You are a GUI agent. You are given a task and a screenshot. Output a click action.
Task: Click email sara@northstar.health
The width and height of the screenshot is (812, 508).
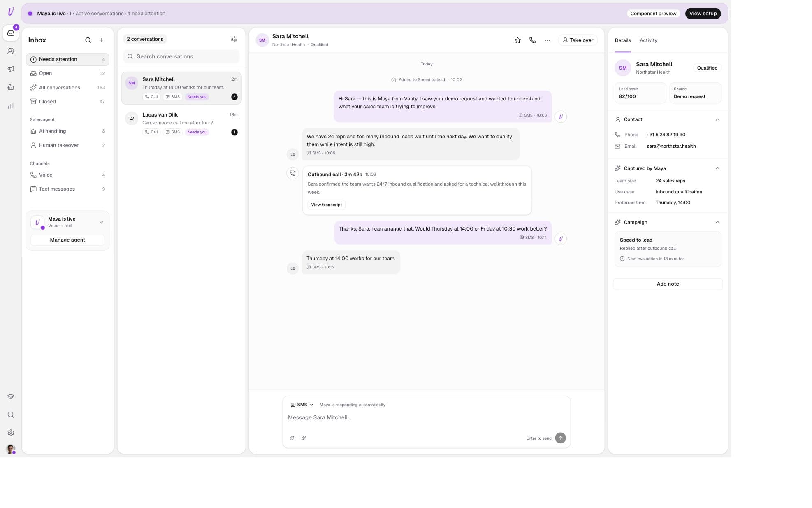[x=671, y=146]
